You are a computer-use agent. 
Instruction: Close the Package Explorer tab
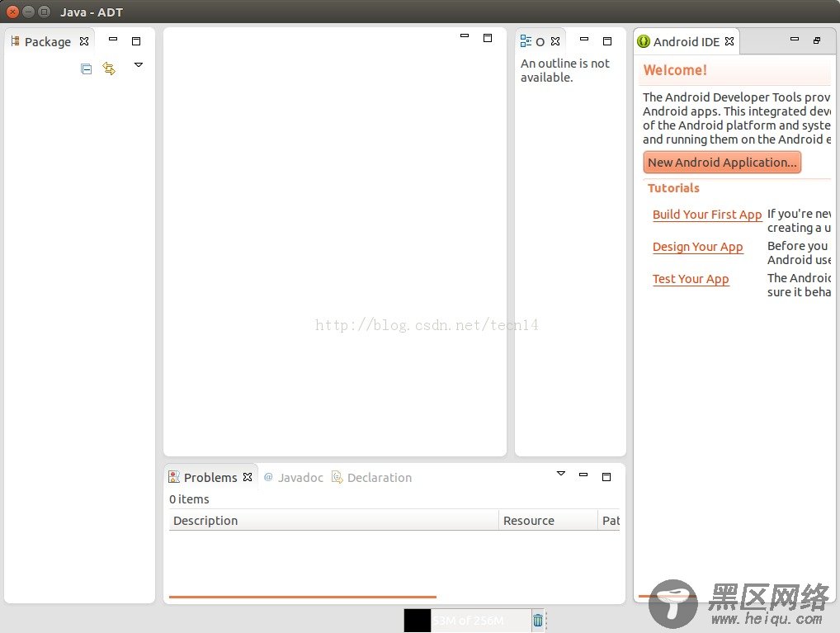click(x=84, y=41)
